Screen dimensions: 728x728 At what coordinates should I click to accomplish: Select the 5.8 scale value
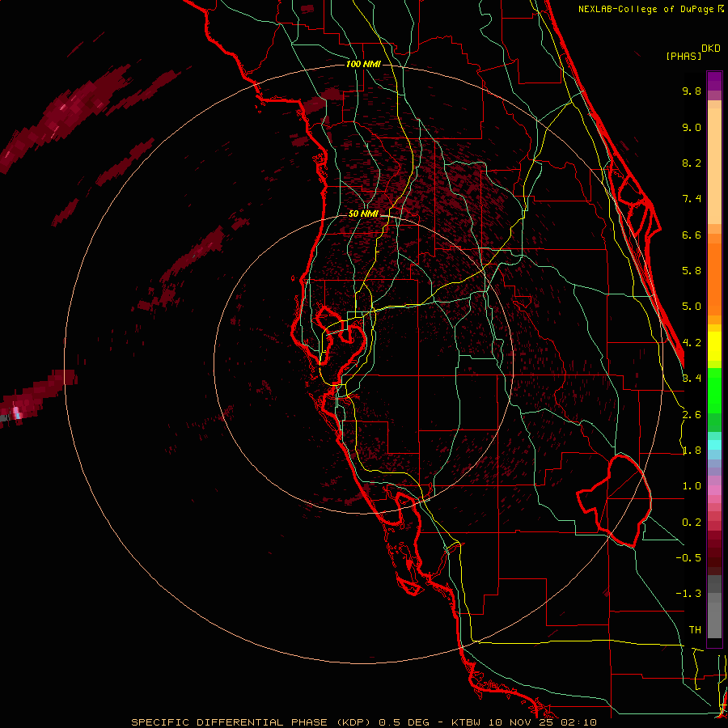692,271
